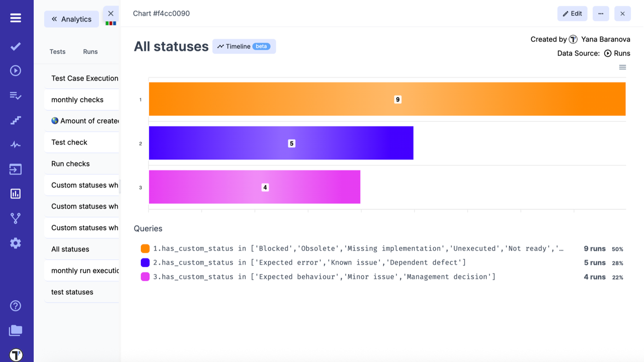The height and width of the screenshot is (362, 644).
Task: Collapse the Analytics panel with the double chevron
Action: tap(54, 19)
